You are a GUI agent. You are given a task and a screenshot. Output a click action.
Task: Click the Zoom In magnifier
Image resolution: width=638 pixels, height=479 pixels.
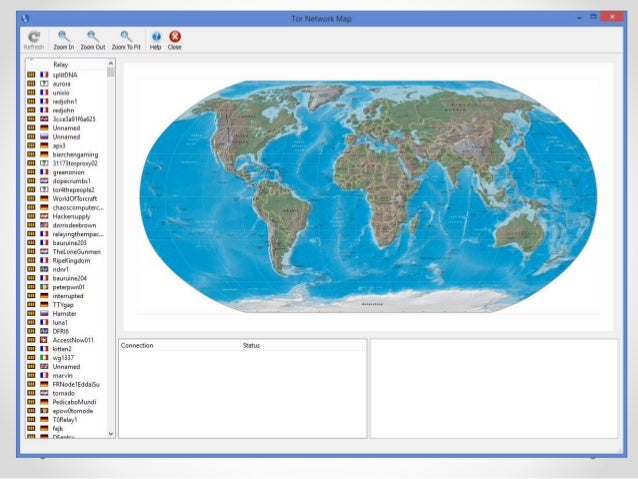coord(64,39)
